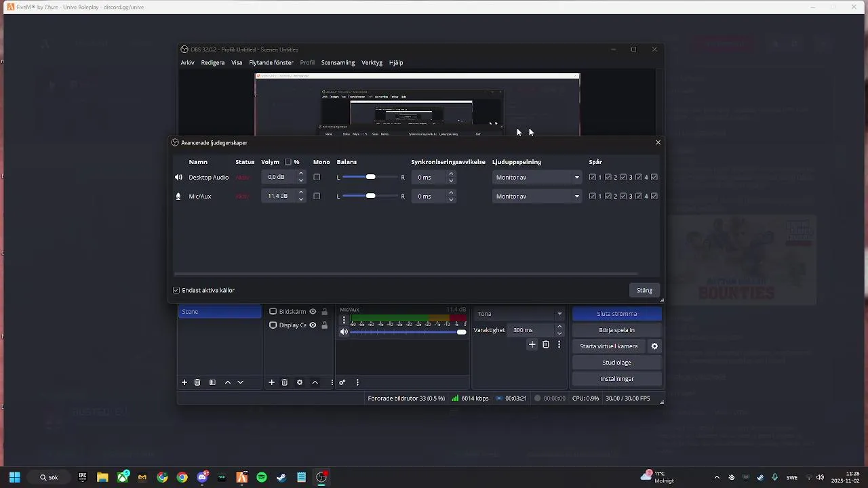Lock the Bildskärm source
Image resolution: width=868 pixels, height=488 pixels.
(x=324, y=312)
